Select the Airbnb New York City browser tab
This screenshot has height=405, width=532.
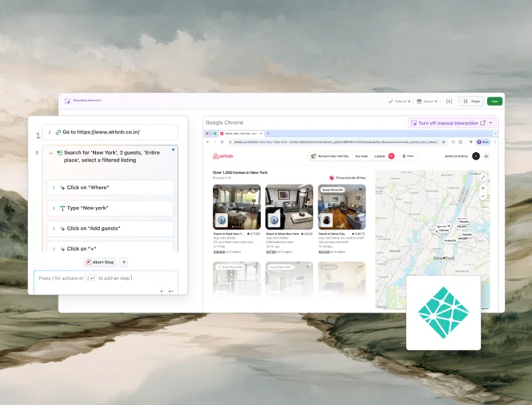[240, 133]
